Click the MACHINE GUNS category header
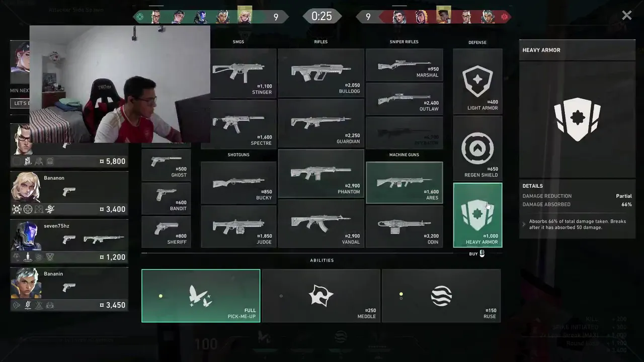This screenshot has height=362, width=644. coord(404,154)
